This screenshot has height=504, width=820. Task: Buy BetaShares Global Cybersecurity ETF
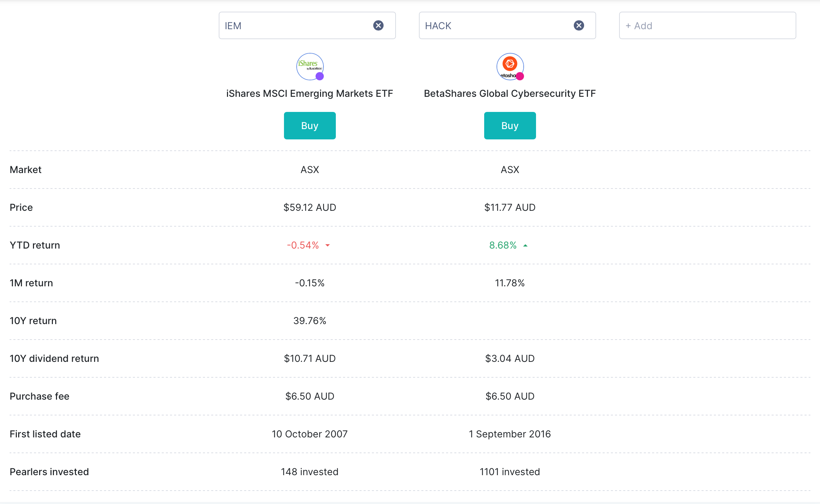(x=510, y=126)
